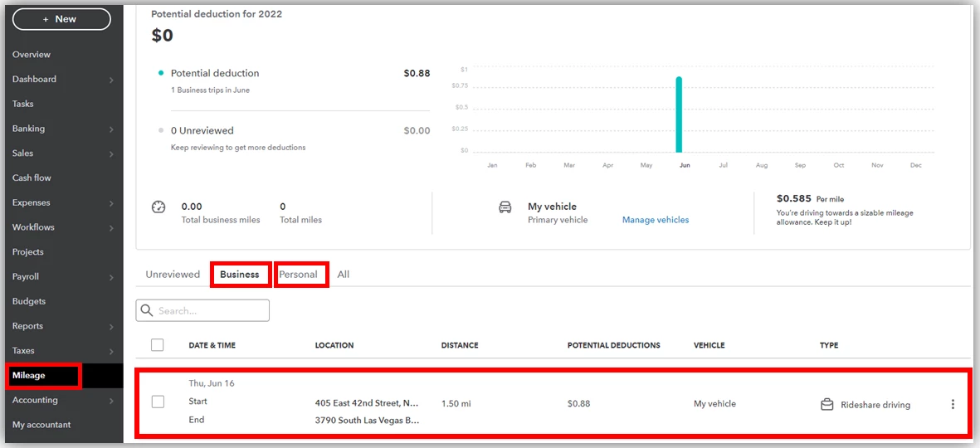Click the gray Unreviewed legend dot

(x=161, y=130)
